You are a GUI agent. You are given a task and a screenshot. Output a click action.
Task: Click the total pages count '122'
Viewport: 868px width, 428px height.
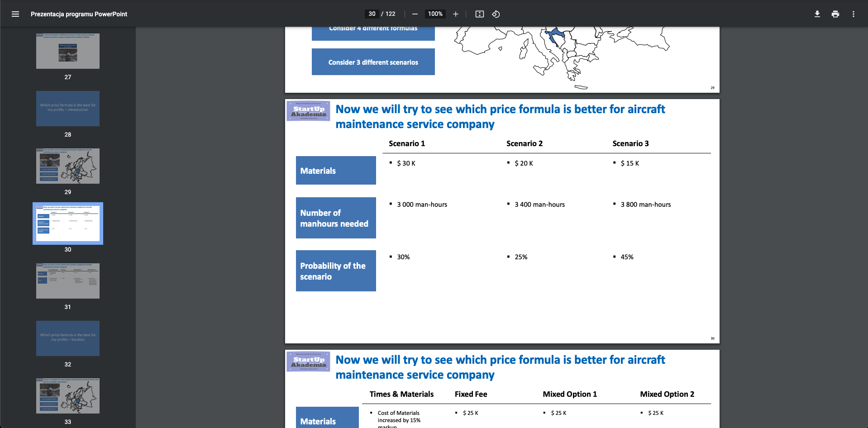(390, 14)
